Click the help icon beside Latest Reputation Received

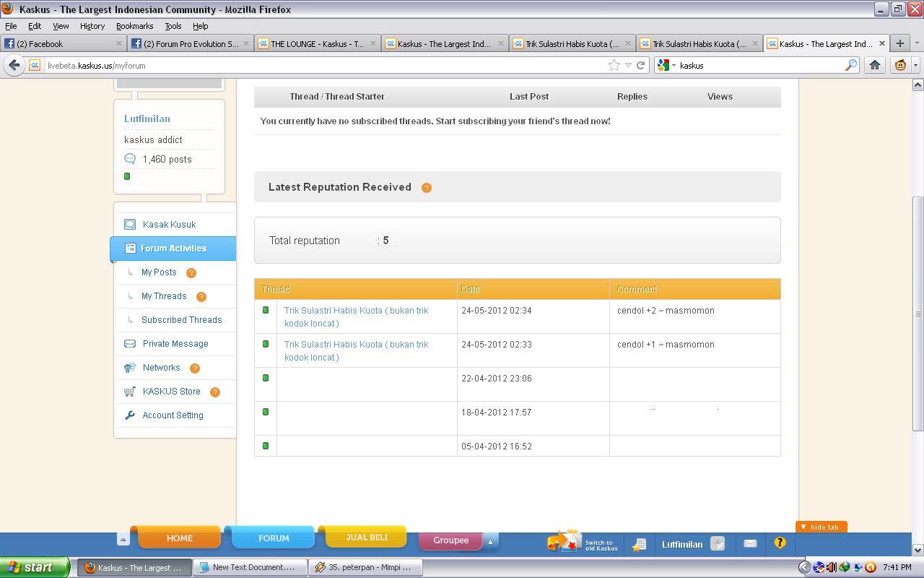click(x=427, y=188)
